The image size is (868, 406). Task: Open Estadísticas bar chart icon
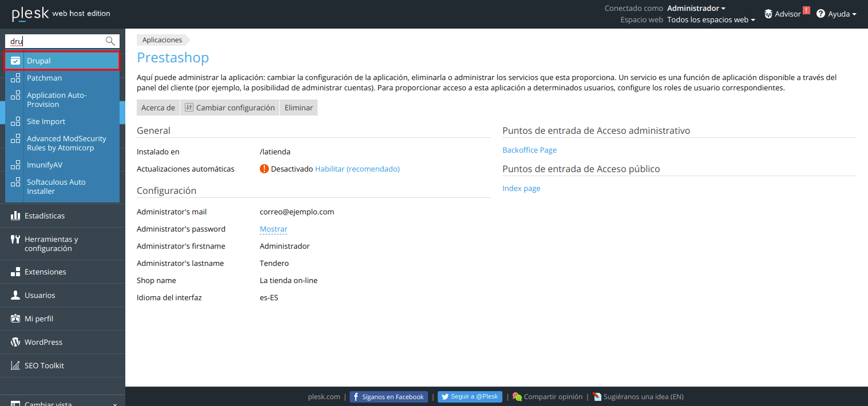click(x=15, y=216)
